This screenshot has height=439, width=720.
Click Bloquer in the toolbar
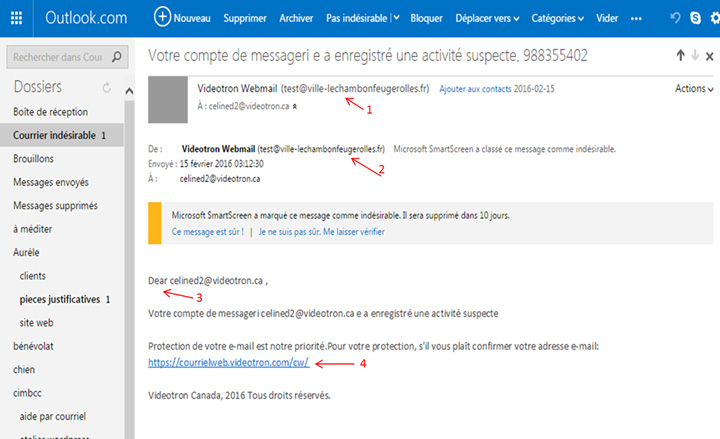pyautogui.click(x=426, y=18)
